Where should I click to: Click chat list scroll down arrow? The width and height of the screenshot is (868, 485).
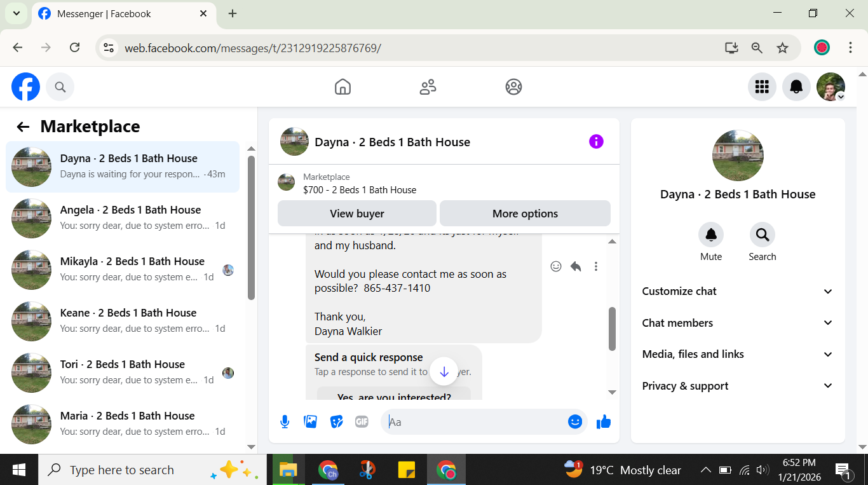click(251, 447)
